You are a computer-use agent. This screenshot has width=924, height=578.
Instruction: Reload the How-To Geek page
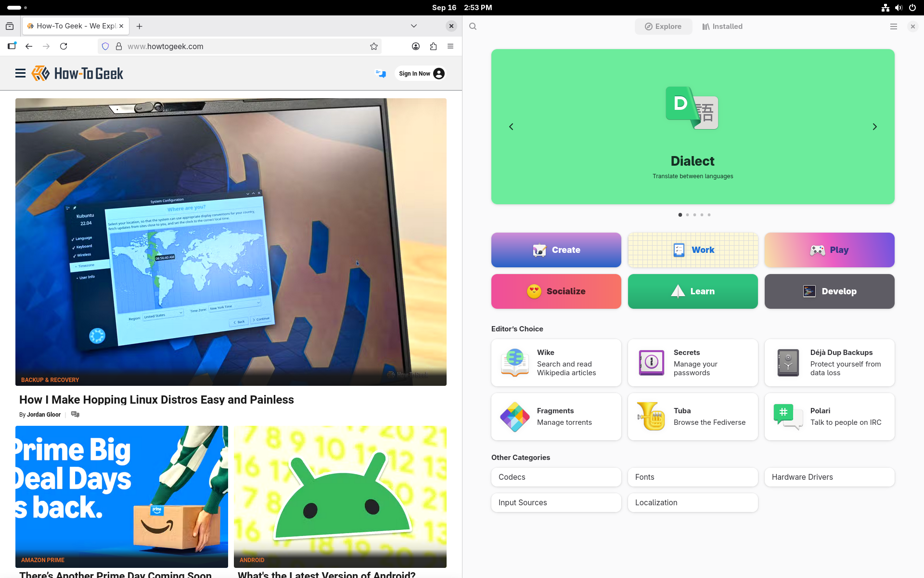(x=64, y=46)
